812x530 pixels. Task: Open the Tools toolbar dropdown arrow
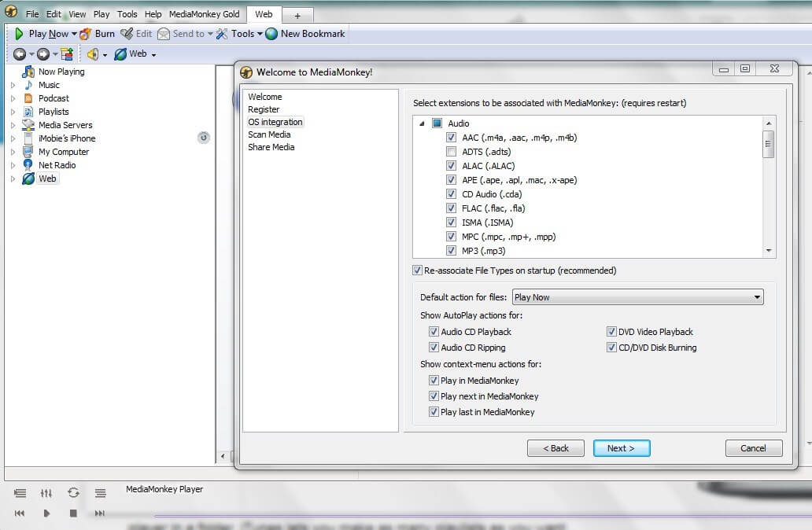pos(260,34)
